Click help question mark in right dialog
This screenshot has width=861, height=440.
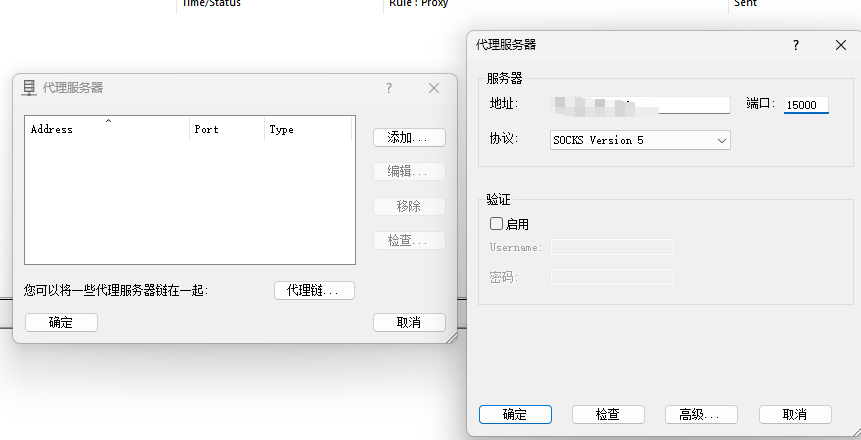tap(796, 45)
